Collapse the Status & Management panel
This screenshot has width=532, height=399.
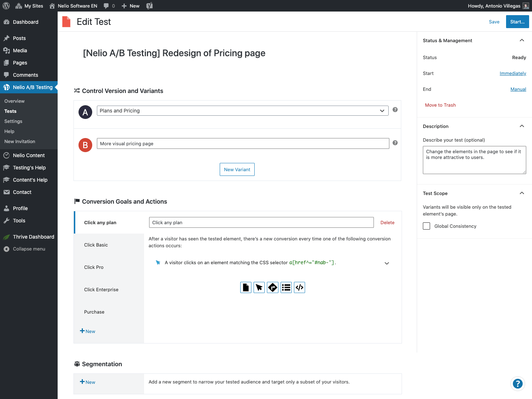[x=522, y=40]
